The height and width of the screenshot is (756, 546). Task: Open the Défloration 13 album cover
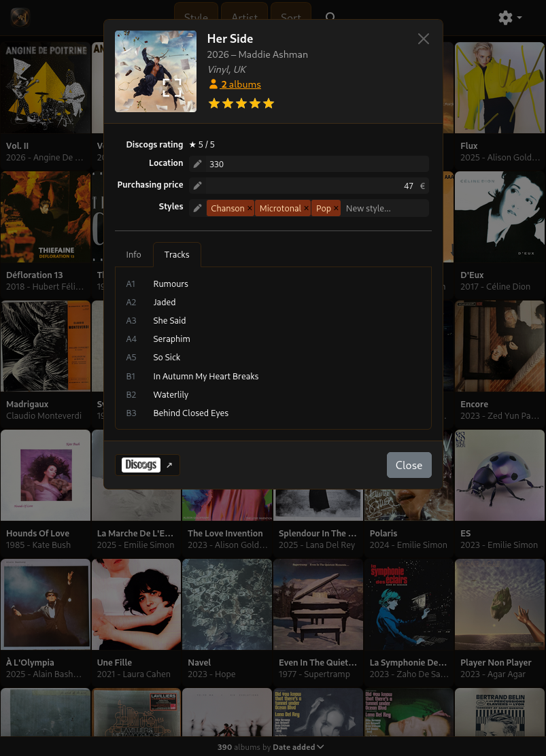(46, 217)
